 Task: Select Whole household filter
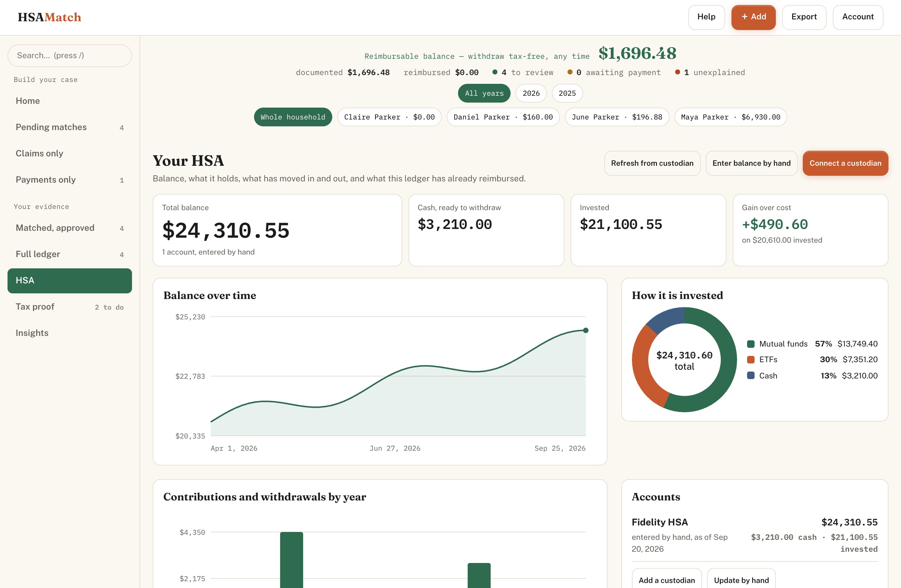pos(293,117)
